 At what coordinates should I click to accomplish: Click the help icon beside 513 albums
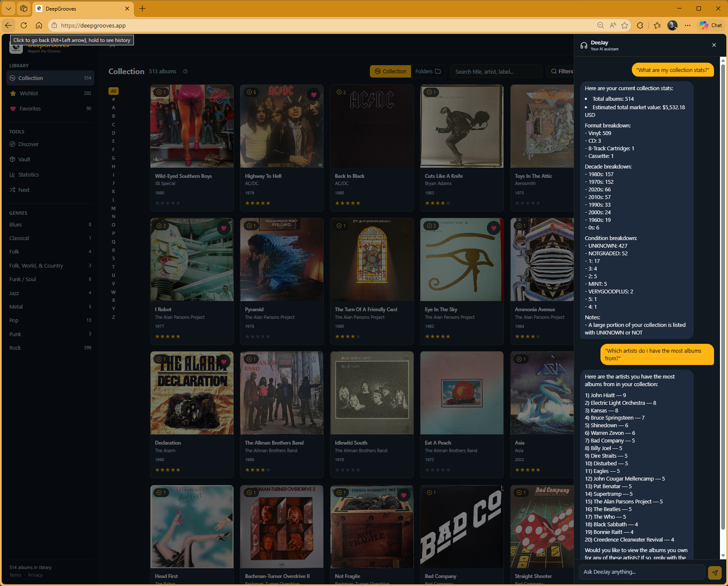pyautogui.click(x=185, y=71)
